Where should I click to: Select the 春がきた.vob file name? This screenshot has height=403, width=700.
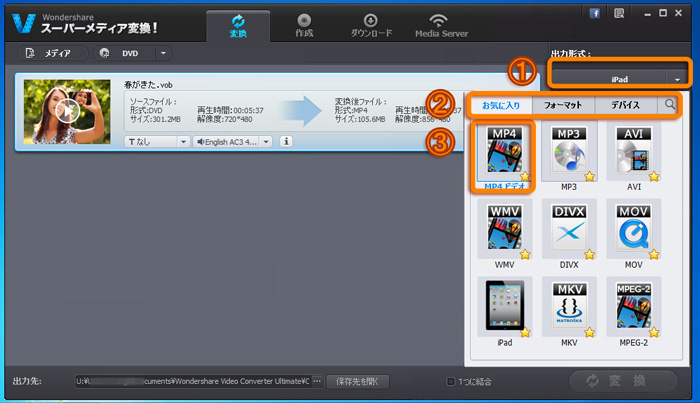tap(148, 84)
